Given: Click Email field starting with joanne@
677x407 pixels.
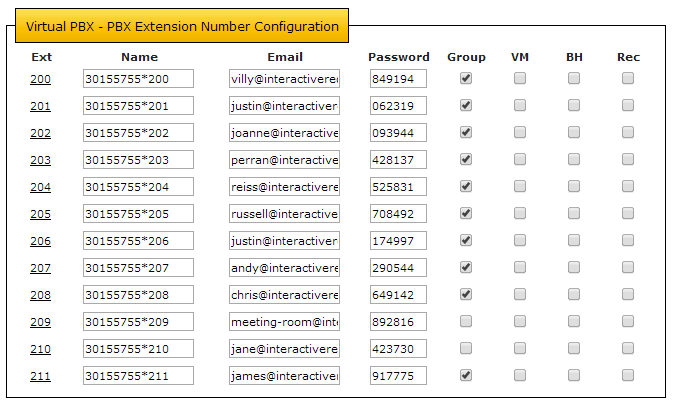Looking at the screenshot, I should coord(285,133).
